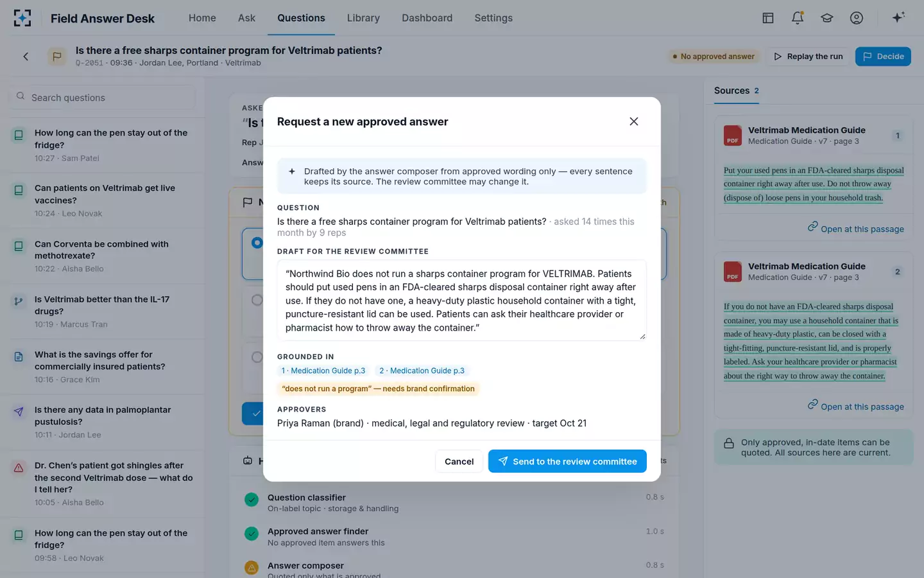The height and width of the screenshot is (578, 924).
Task: Click Send to the review committee
Action: click(567, 461)
